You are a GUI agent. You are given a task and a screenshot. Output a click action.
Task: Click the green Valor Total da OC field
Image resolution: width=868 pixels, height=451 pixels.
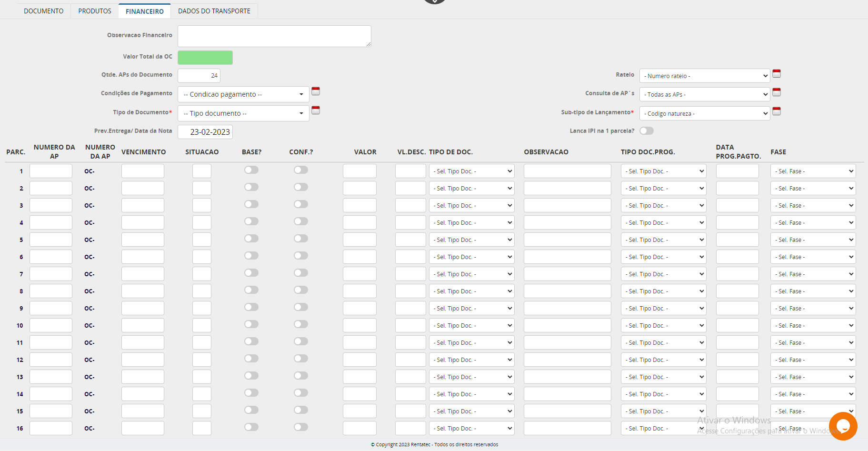[x=205, y=58]
